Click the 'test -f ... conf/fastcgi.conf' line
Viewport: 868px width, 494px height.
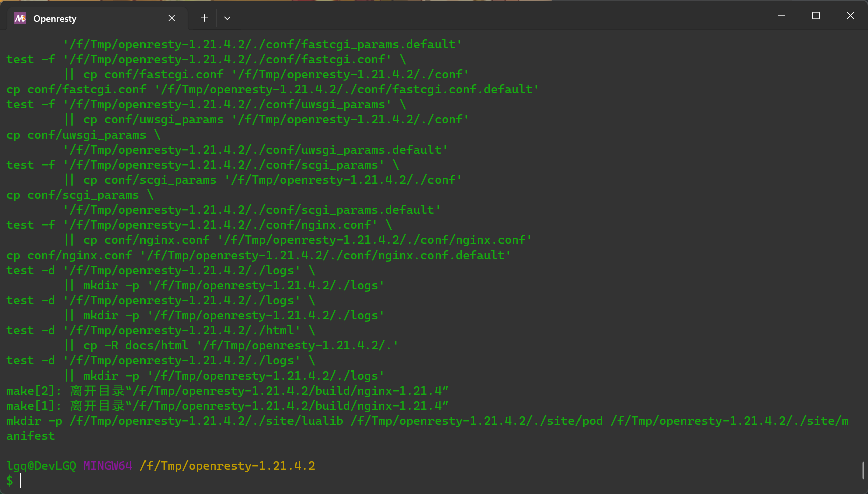click(206, 59)
